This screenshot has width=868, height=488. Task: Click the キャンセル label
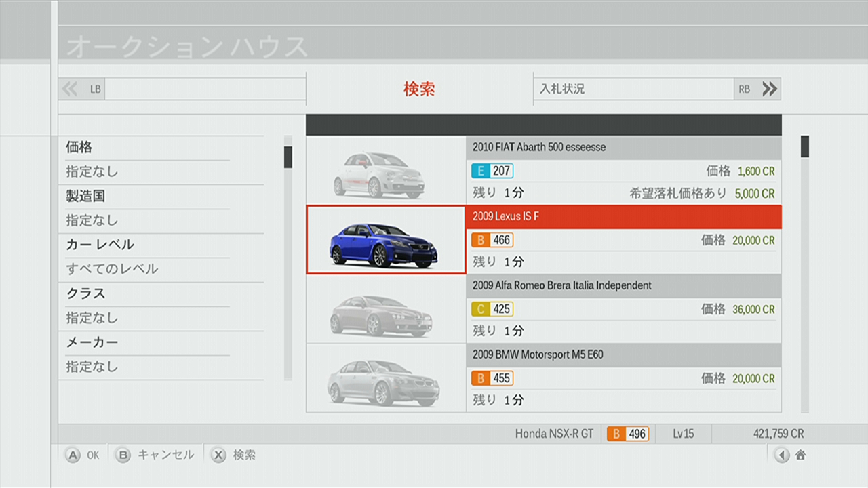pyautogui.click(x=165, y=455)
